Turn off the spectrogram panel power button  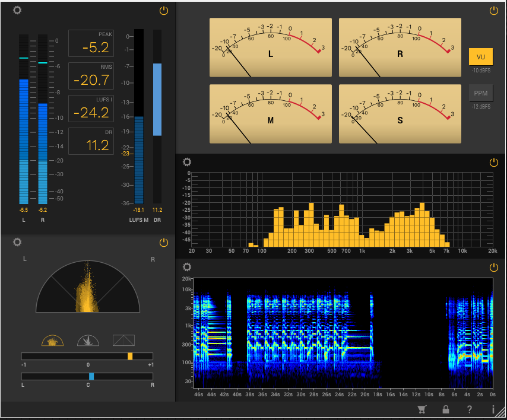click(493, 268)
